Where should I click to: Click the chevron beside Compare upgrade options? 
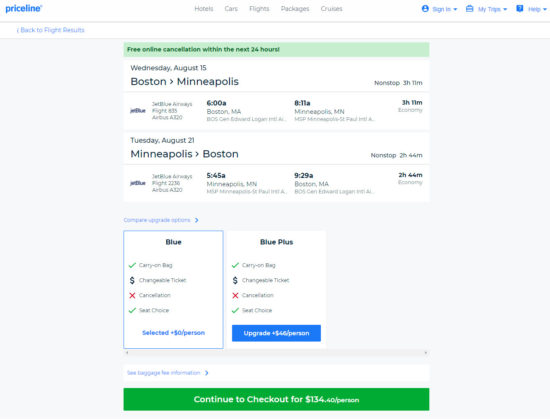197,220
